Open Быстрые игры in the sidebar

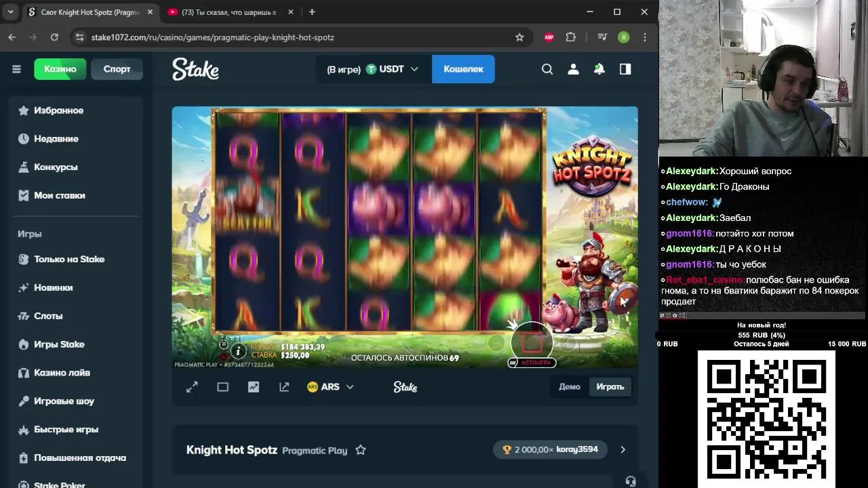coord(76,430)
